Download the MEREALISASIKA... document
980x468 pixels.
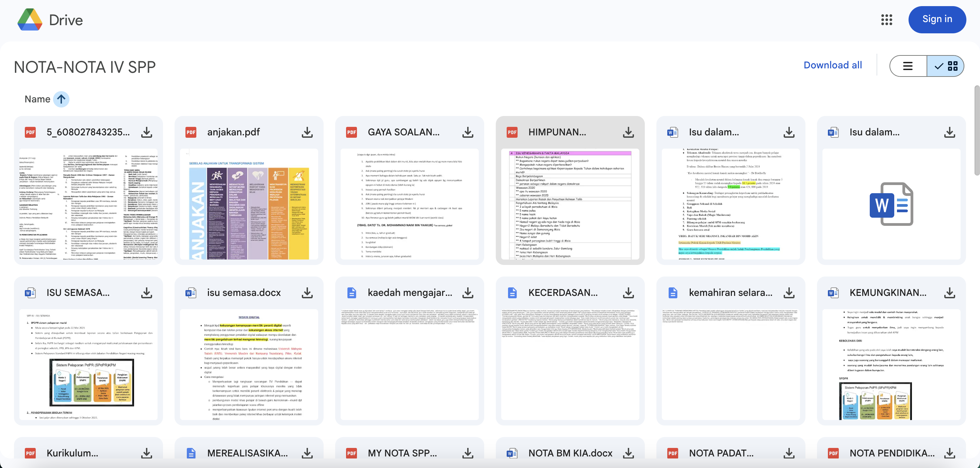point(307,453)
